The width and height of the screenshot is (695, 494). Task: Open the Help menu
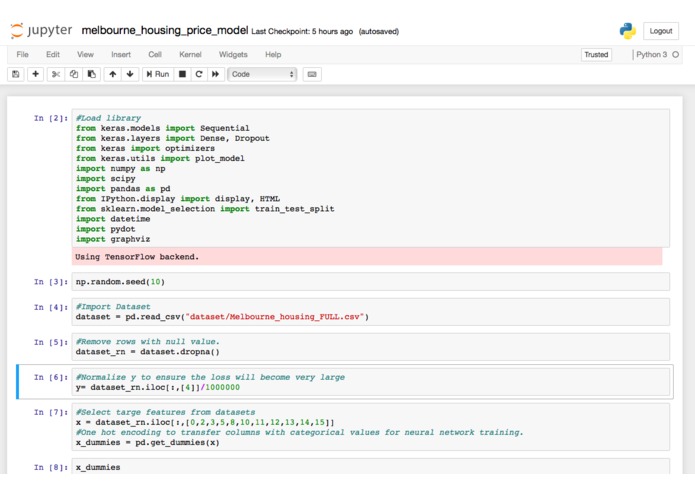273,54
